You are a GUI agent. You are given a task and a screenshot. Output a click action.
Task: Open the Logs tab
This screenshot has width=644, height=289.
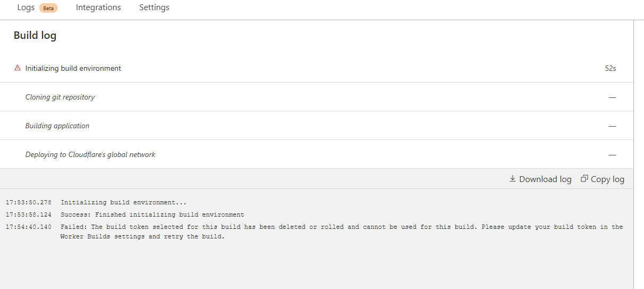pyautogui.click(x=26, y=7)
